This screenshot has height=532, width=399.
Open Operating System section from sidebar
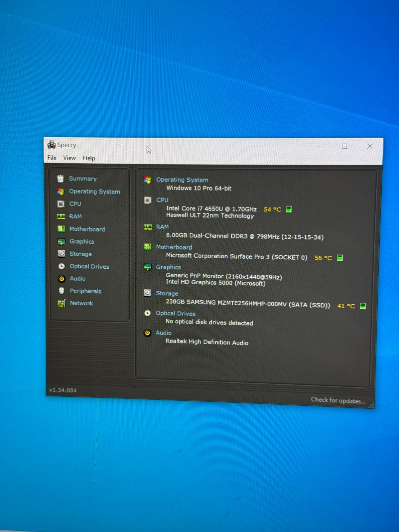94,192
